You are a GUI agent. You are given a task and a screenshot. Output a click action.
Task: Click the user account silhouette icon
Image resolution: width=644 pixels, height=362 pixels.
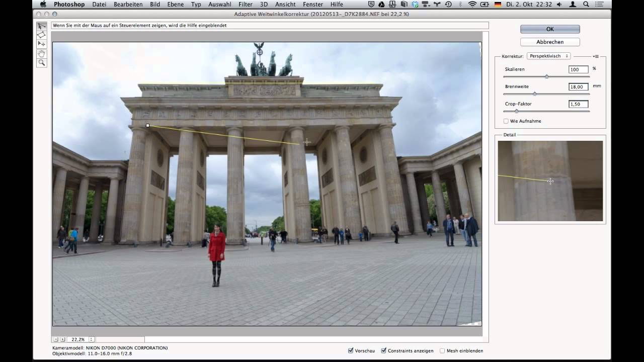pos(573,4)
